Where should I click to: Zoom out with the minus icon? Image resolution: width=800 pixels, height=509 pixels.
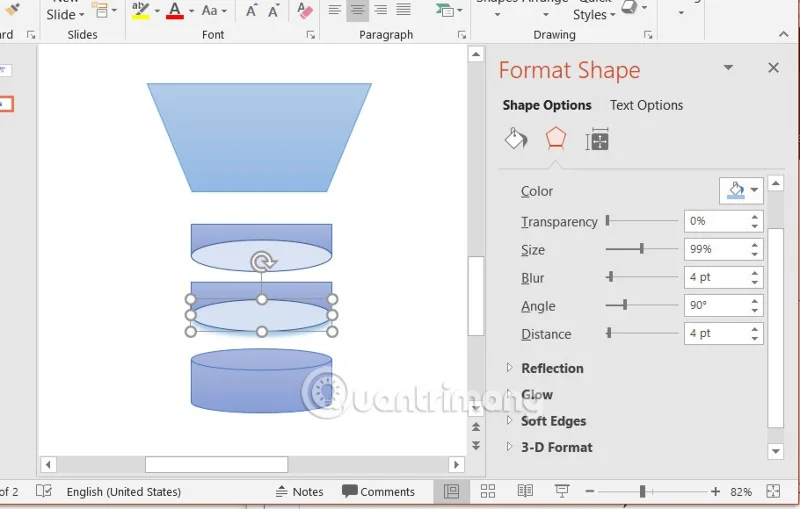tap(590, 491)
